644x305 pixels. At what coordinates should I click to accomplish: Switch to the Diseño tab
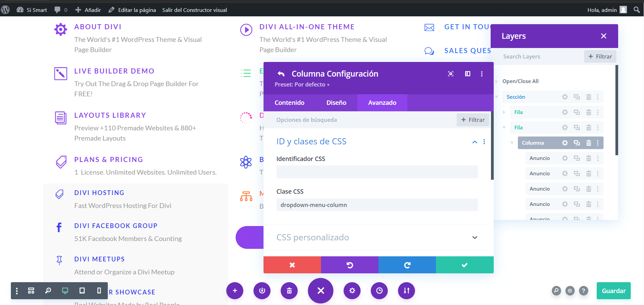[x=336, y=103]
